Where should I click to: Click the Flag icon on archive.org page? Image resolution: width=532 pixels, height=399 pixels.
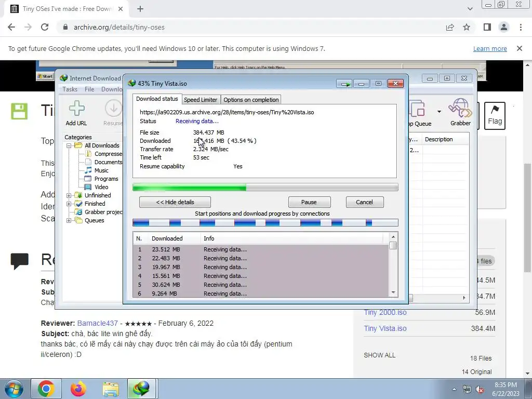point(495,116)
